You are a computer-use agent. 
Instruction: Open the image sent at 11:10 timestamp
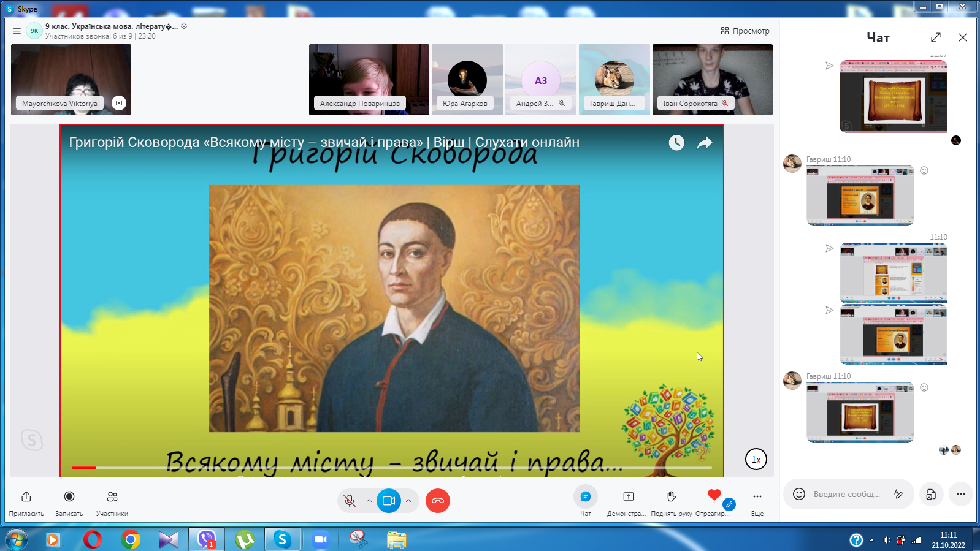pos(894,273)
